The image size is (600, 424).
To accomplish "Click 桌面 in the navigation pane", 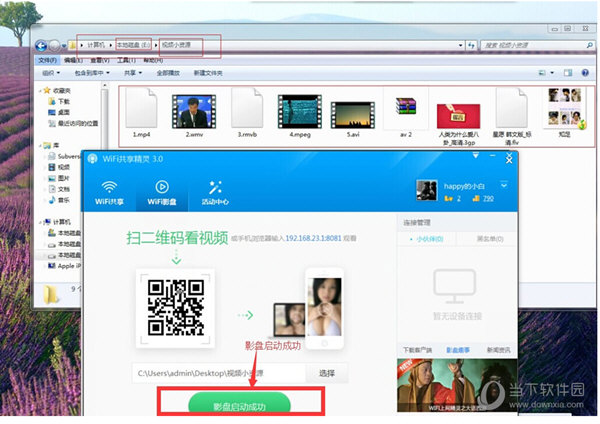I will point(59,112).
